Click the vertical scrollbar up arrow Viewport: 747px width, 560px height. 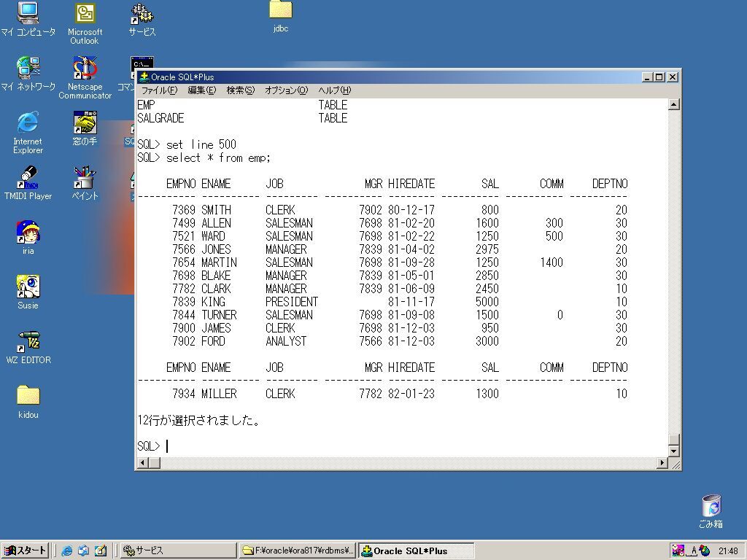pyautogui.click(x=673, y=104)
